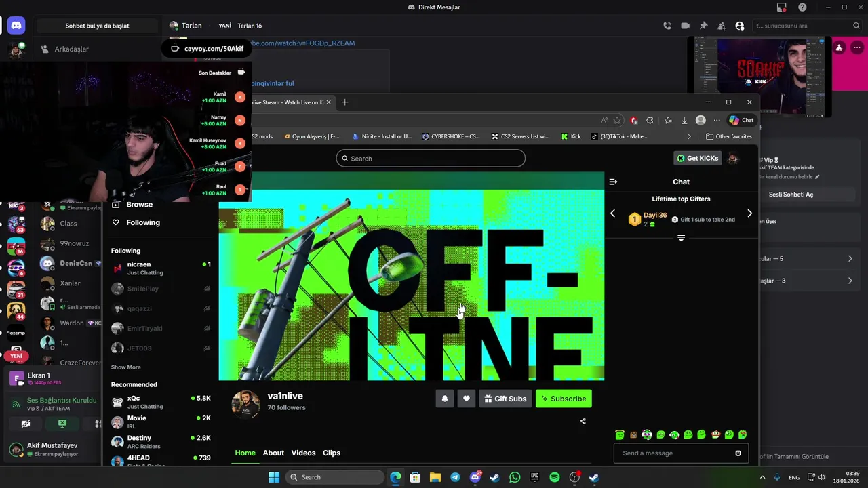Open nicraen followed channel

click(x=161, y=268)
